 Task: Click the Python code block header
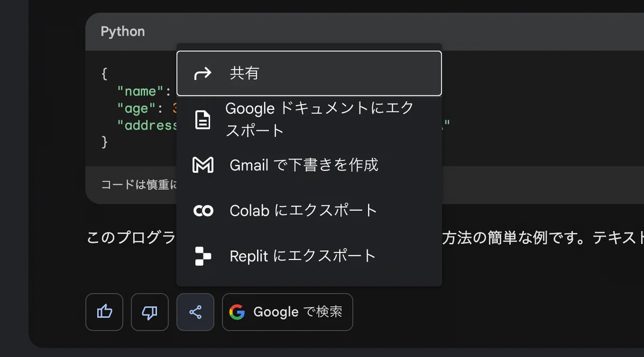point(123,32)
